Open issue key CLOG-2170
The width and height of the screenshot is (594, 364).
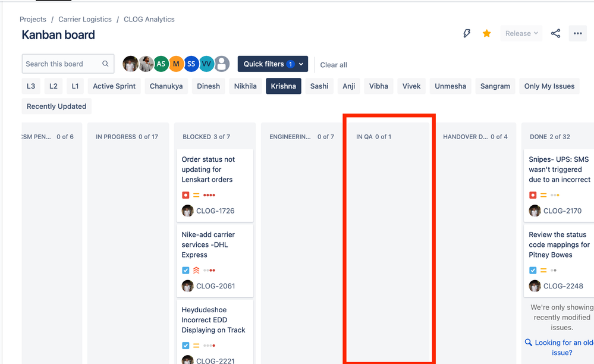pos(562,211)
